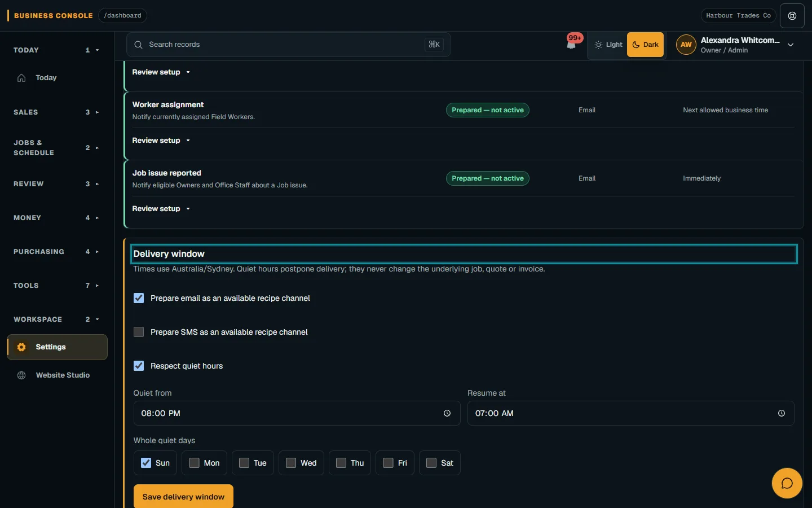Screen dimensions: 812x508
Task: Expand the Tools sidebar section
Action: coord(57,286)
